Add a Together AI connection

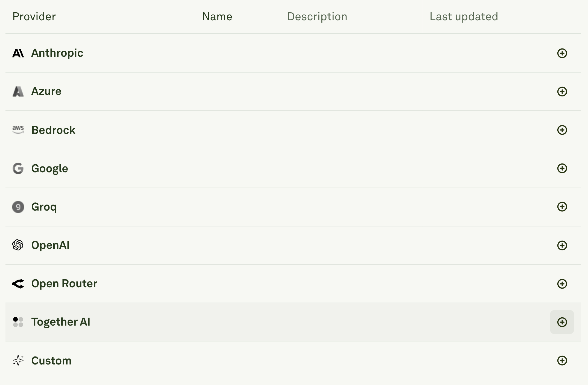point(562,322)
